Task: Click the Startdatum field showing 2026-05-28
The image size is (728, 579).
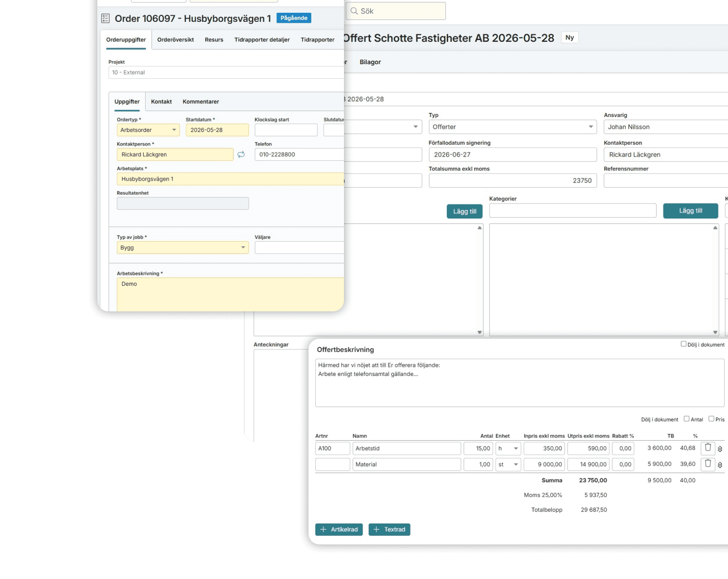Action: click(217, 130)
